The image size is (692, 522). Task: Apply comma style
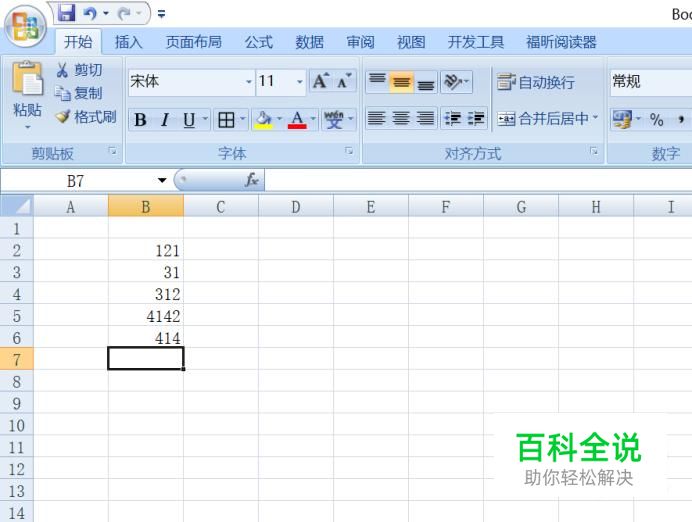tap(681, 119)
